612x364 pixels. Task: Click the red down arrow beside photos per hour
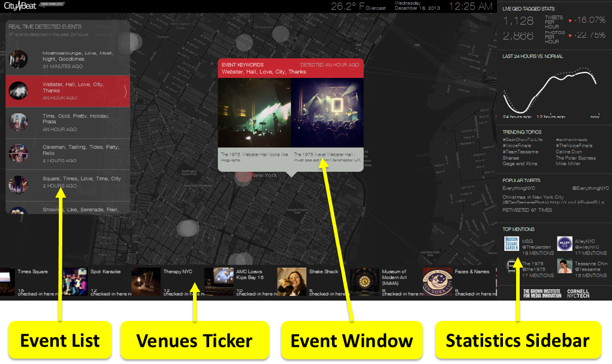[x=570, y=36]
